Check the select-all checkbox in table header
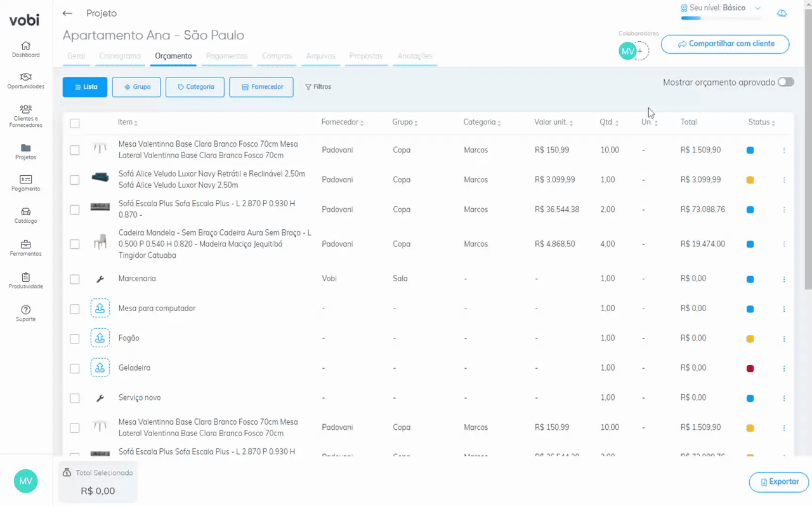Image resolution: width=812 pixels, height=506 pixels. pos(75,123)
